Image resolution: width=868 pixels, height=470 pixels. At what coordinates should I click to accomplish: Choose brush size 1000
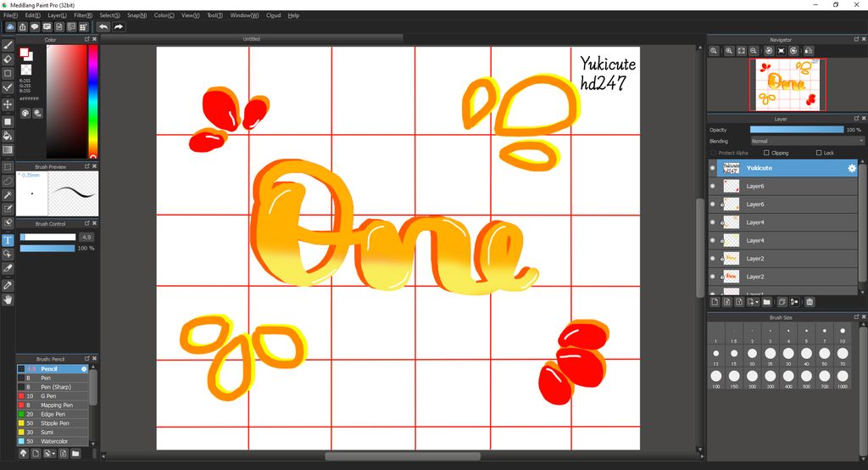click(843, 377)
